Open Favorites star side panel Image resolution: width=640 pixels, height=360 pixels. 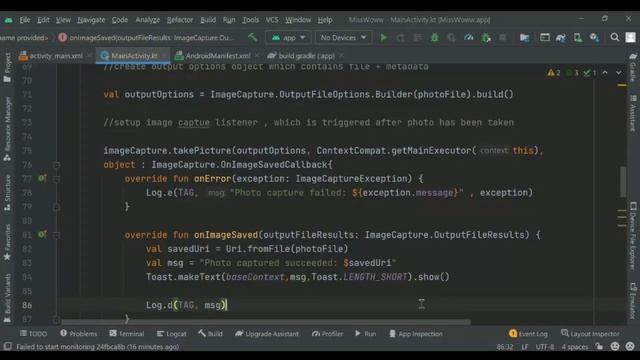(x=7, y=242)
